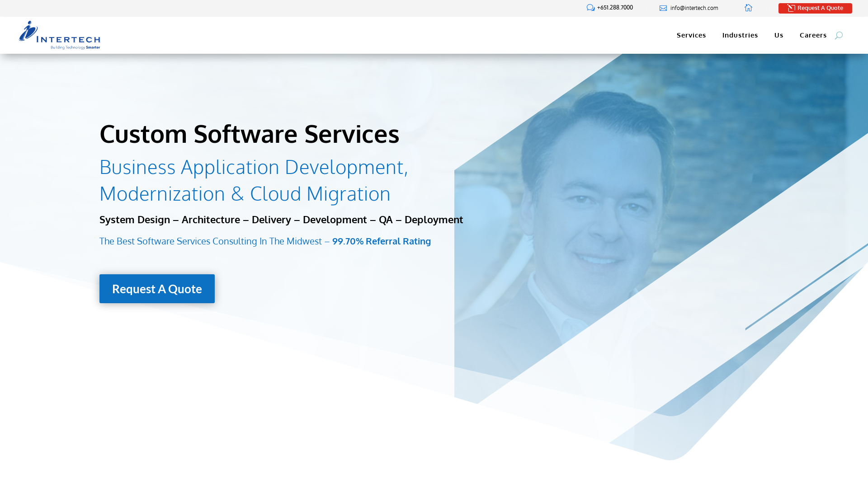The image size is (868, 488).
Task: Open the search magnifier icon
Action: tap(839, 36)
